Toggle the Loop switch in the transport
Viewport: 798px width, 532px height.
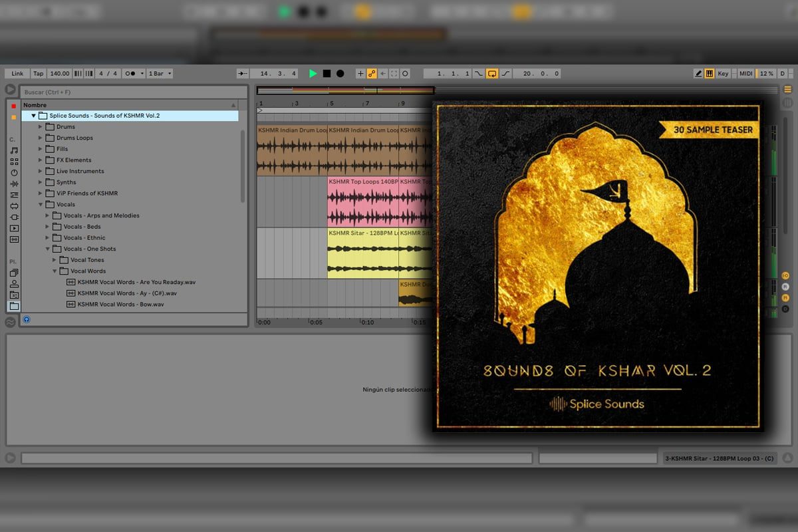tap(492, 74)
